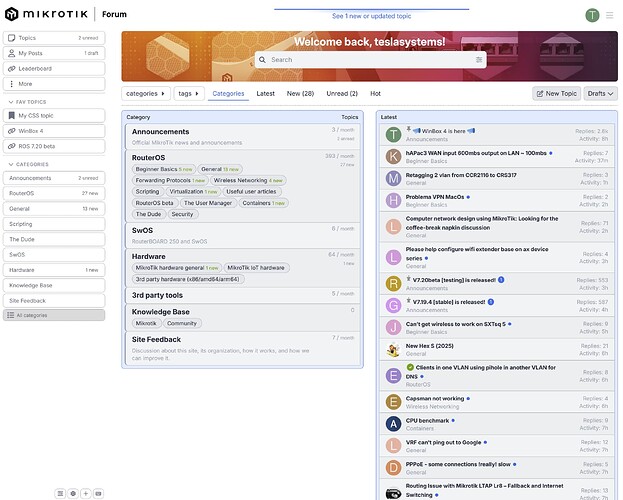This screenshot has height=500, width=623.
Task: Open topic 'Problema VPN MacOs'
Action: pyautogui.click(x=435, y=197)
